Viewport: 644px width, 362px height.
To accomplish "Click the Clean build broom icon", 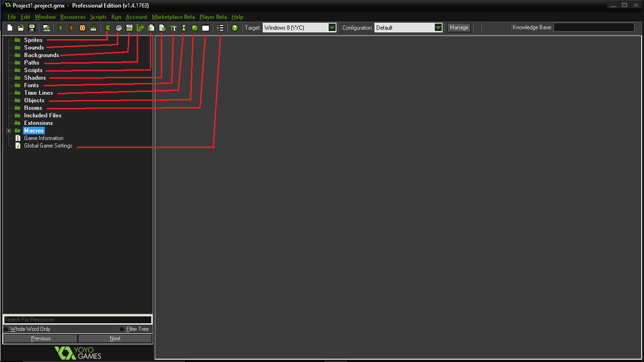I will point(93,28).
